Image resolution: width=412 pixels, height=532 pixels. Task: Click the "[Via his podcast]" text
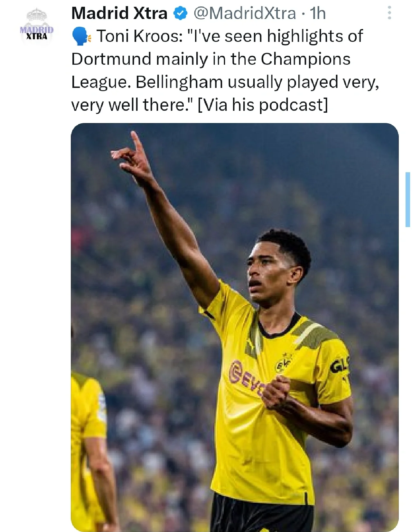coord(262,105)
